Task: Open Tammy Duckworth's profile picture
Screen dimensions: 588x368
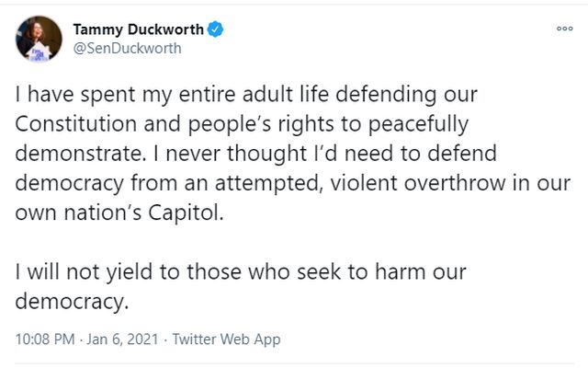Action: click(40, 38)
